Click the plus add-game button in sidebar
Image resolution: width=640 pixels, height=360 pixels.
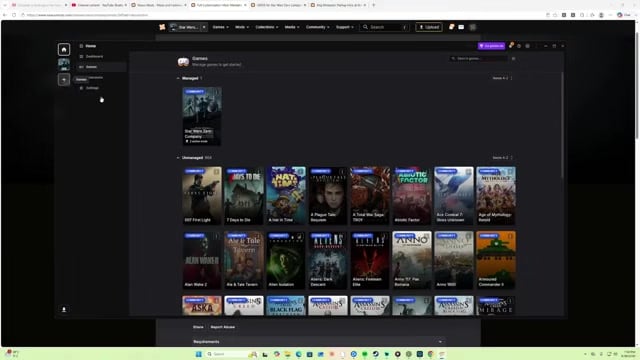(x=64, y=80)
